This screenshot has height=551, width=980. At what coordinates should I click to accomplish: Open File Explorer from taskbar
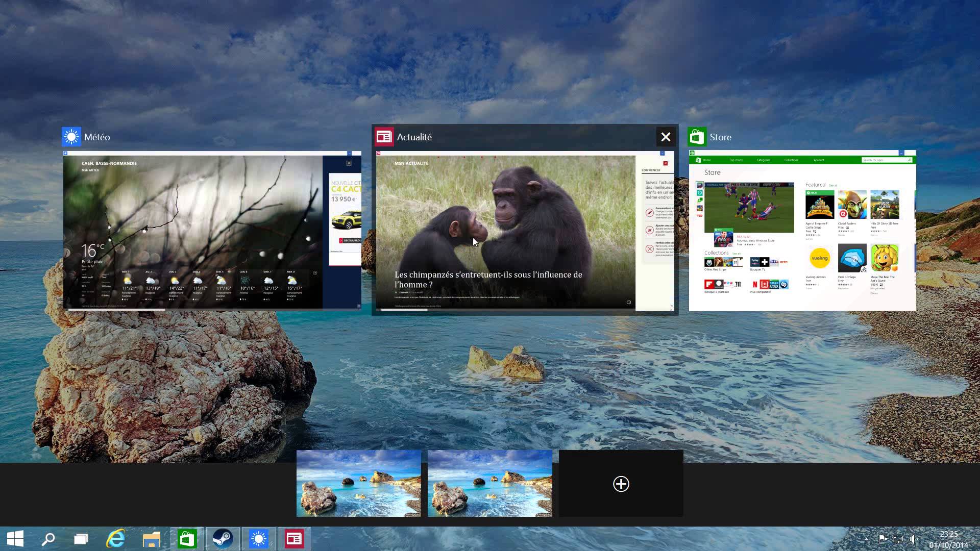[152, 539]
